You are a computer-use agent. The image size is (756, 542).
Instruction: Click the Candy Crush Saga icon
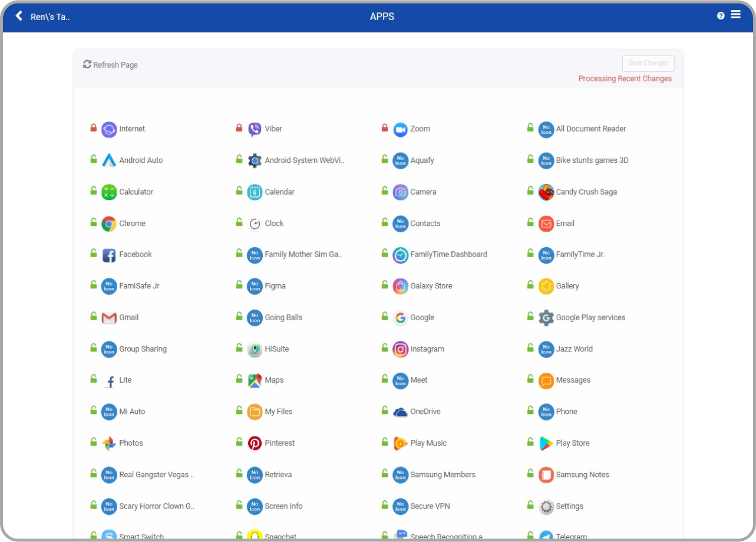click(x=546, y=192)
